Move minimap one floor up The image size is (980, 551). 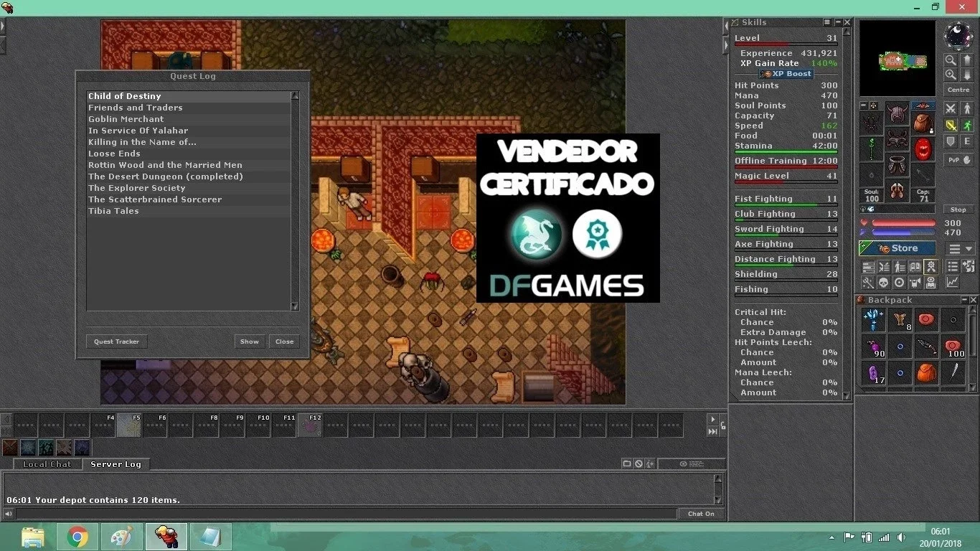[967, 60]
